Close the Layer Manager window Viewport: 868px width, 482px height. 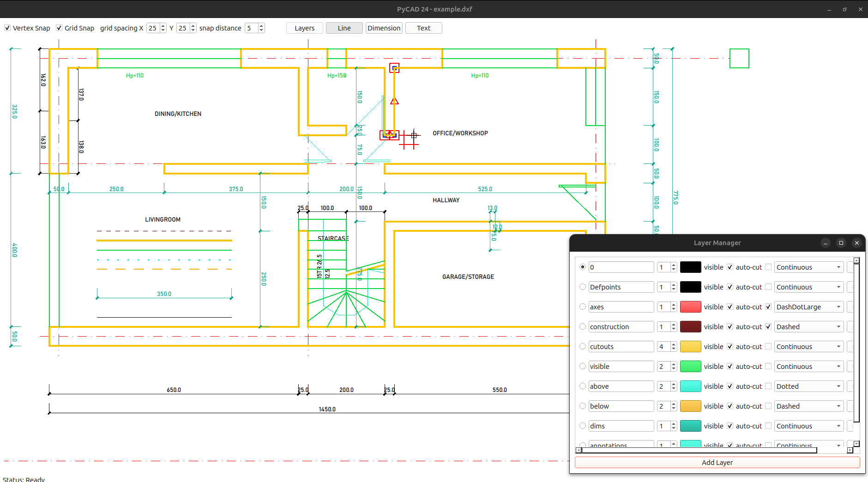[x=857, y=243]
